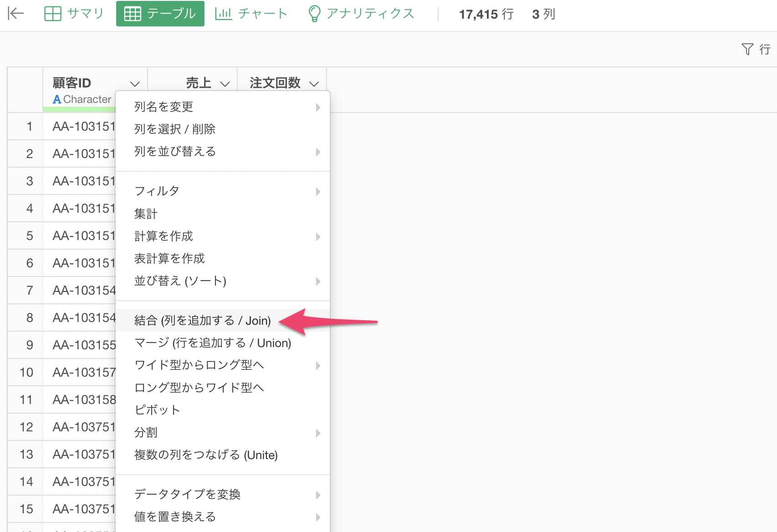Expand the 分割 submenu arrow
The width and height of the screenshot is (777, 532).
click(x=318, y=433)
